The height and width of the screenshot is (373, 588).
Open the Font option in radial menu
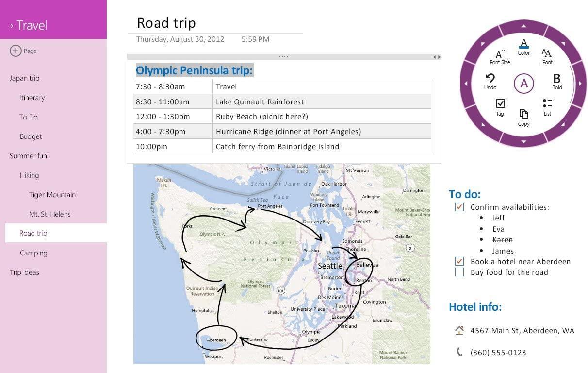coord(547,54)
